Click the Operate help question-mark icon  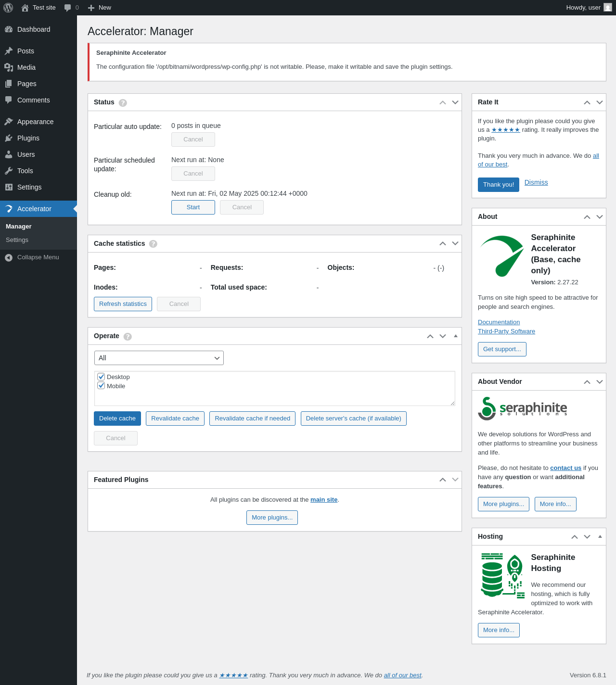[x=128, y=337]
